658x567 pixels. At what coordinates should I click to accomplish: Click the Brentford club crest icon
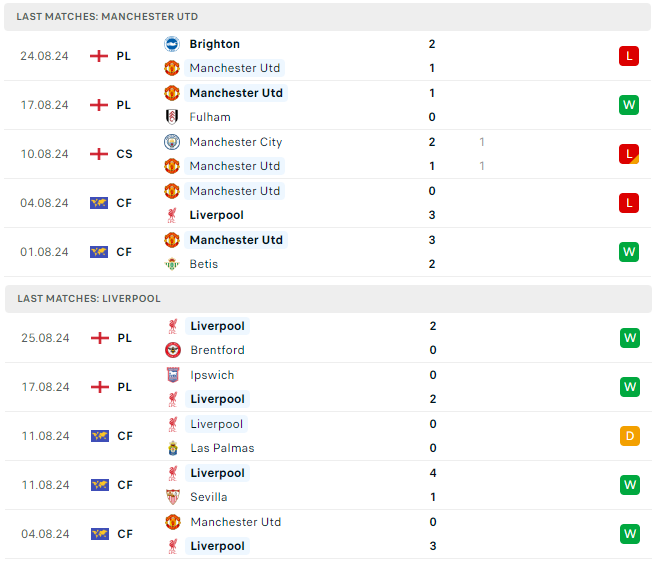pos(172,350)
